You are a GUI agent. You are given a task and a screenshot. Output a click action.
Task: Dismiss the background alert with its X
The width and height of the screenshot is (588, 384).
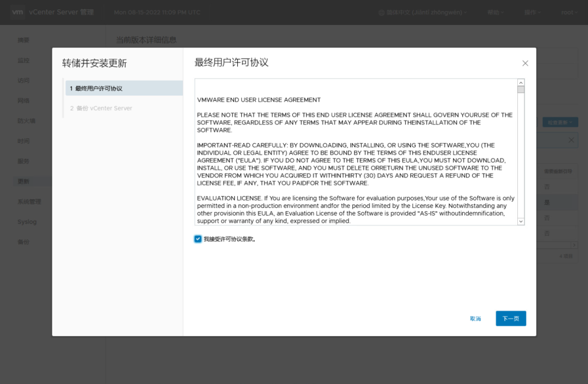point(571,140)
